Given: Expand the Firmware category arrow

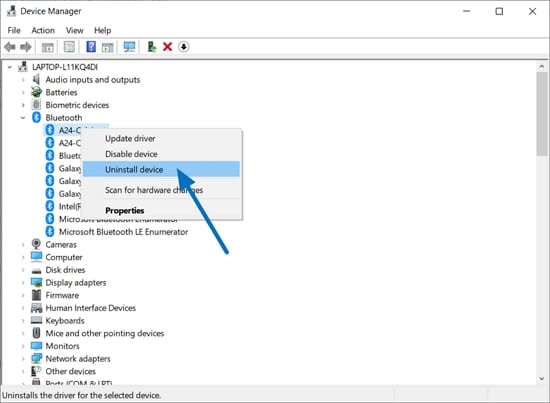Looking at the screenshot, I should (x=23, y=295).
